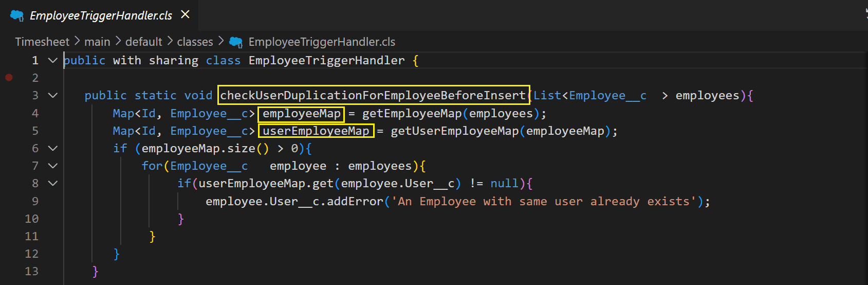Click line number 4 in gutter
The width and height of the screenshot is (868, 285).
(35, 113)
